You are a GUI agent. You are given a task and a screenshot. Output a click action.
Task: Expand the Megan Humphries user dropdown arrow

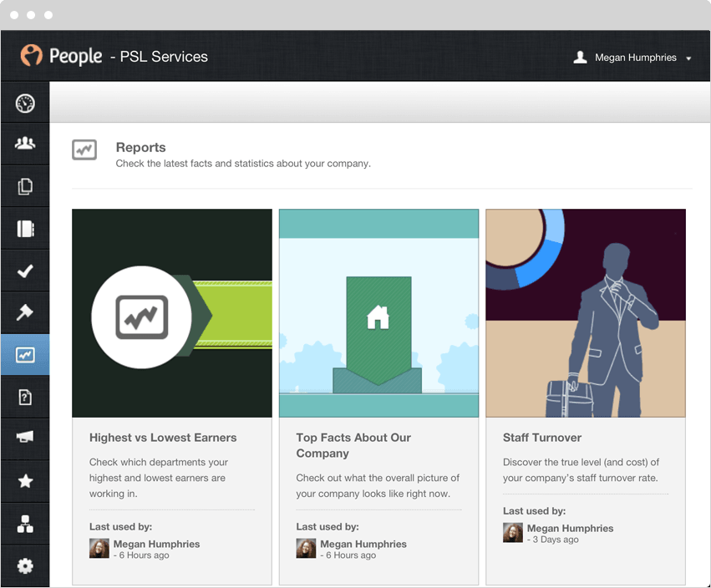688,58
